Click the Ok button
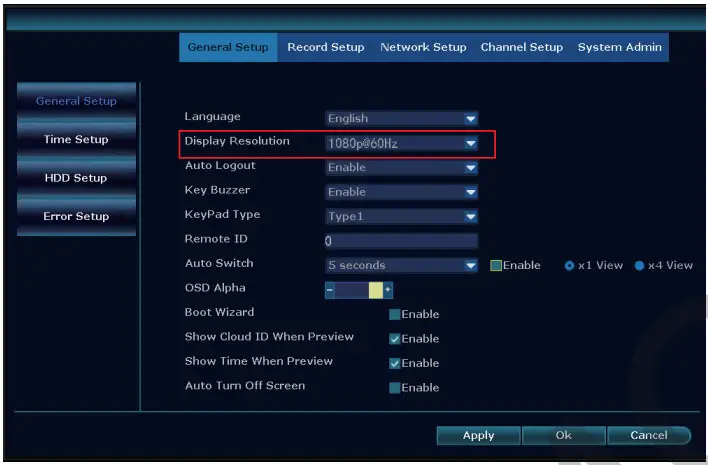 pos(564,435)
